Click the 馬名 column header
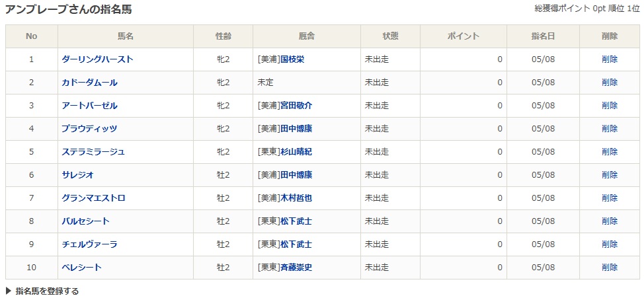 coord(126,36)
